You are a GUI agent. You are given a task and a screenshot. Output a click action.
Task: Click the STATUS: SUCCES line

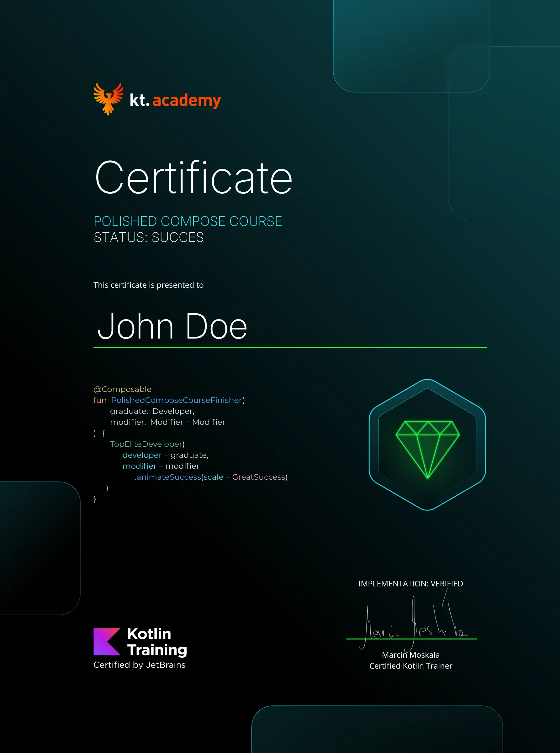click(149, 237)
